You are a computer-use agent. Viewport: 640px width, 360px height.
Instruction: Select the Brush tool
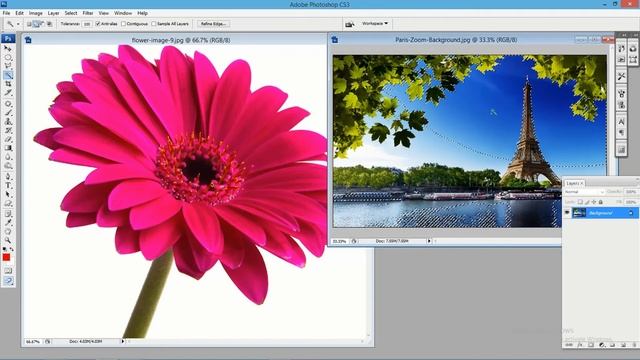[x=8, y=112]
